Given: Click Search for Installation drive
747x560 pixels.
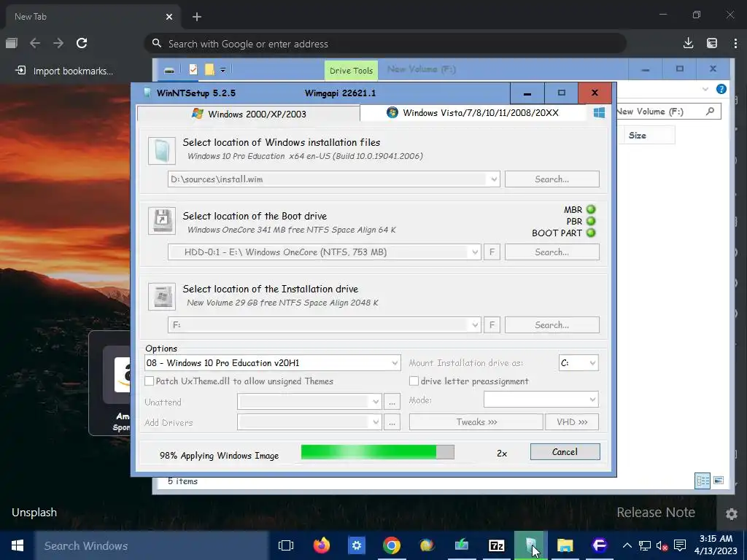Looking at the screenshot, I should pos(551,324).
